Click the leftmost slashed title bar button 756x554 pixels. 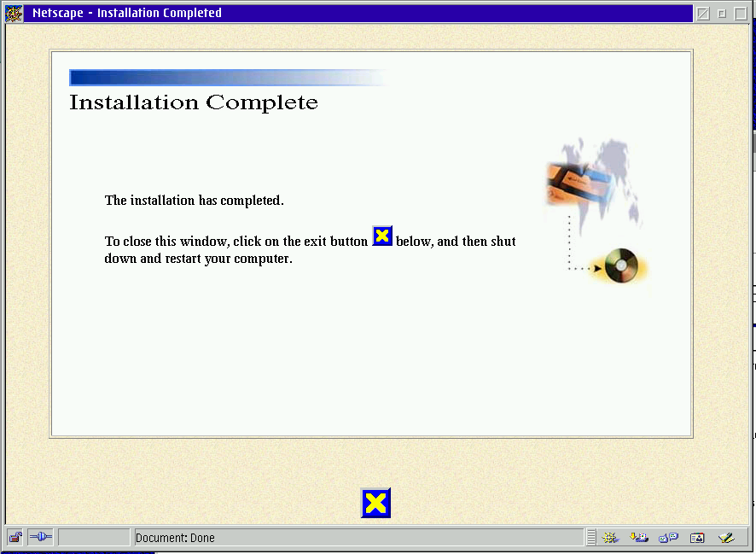703,14
